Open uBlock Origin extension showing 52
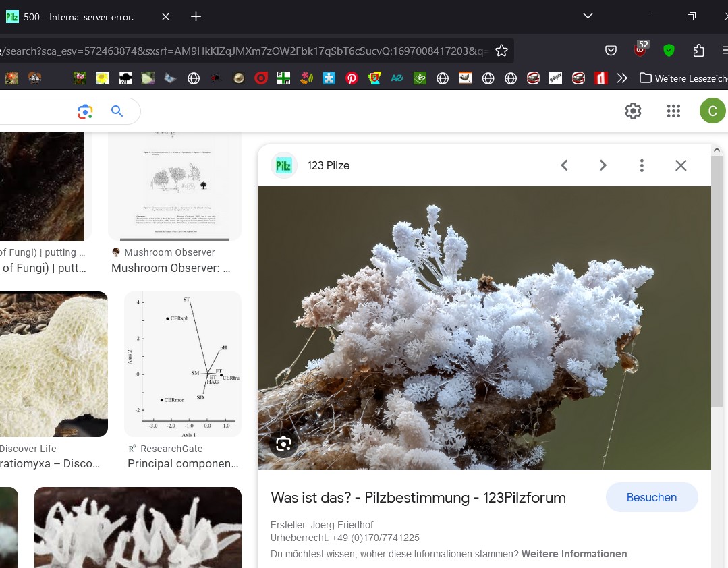 coord(640,50)
